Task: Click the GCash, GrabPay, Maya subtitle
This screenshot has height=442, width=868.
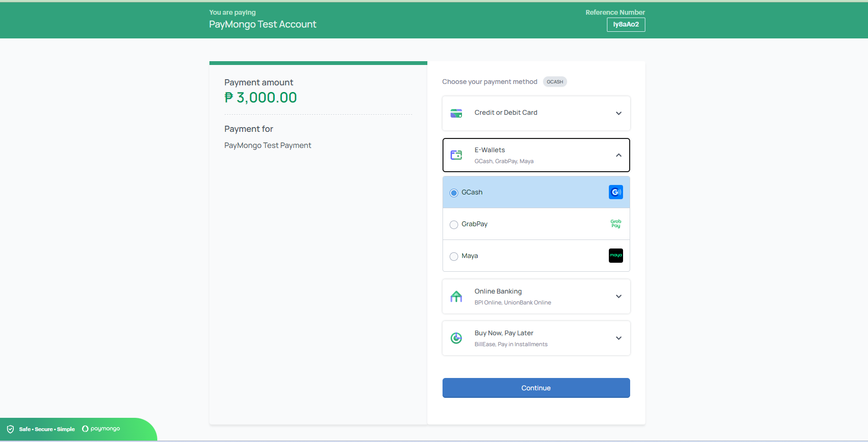Action: click(x=504, y=161)
